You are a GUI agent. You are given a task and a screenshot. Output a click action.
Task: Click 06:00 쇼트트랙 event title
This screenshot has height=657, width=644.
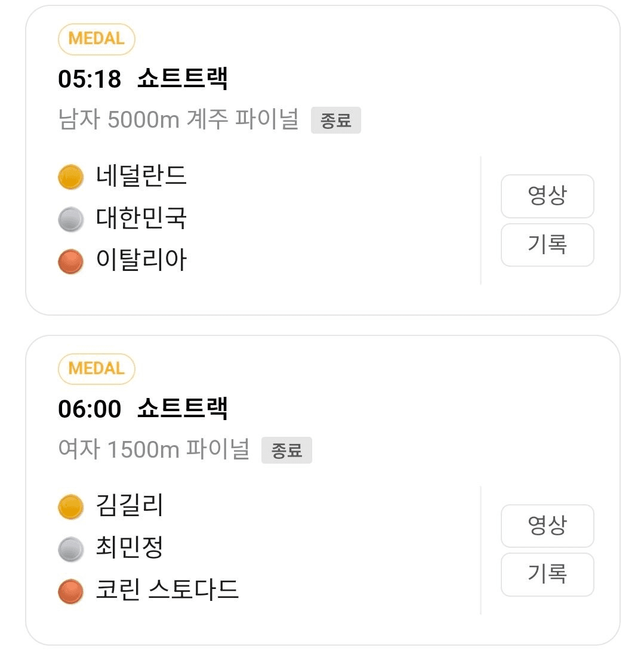[x=143, y=409]
